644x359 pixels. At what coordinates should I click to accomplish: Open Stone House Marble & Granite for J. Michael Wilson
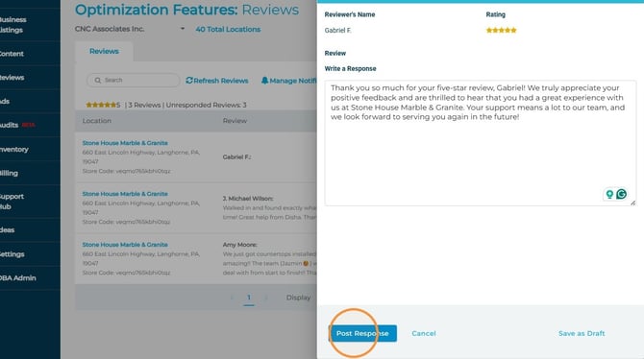(125, 194)
